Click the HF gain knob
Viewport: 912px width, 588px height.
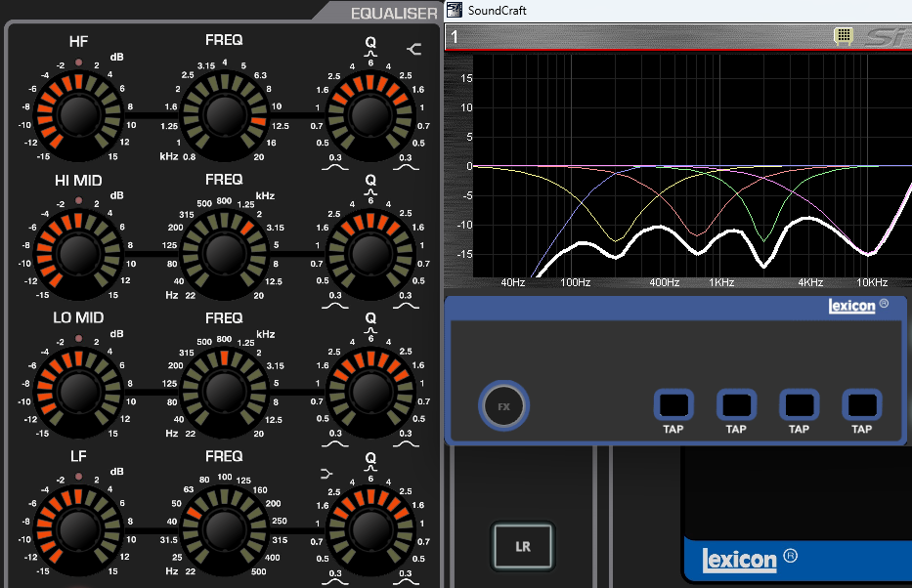coord(78,115)
